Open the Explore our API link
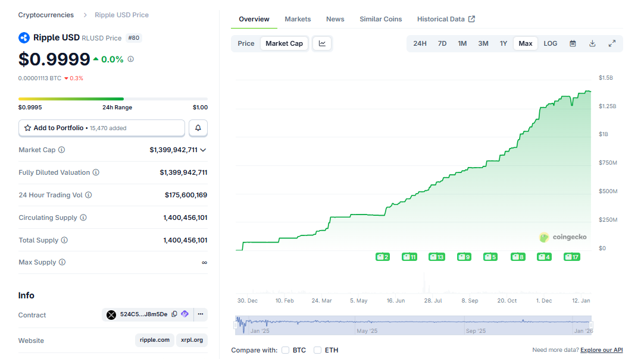644x359 pixels. pos(601,350)
